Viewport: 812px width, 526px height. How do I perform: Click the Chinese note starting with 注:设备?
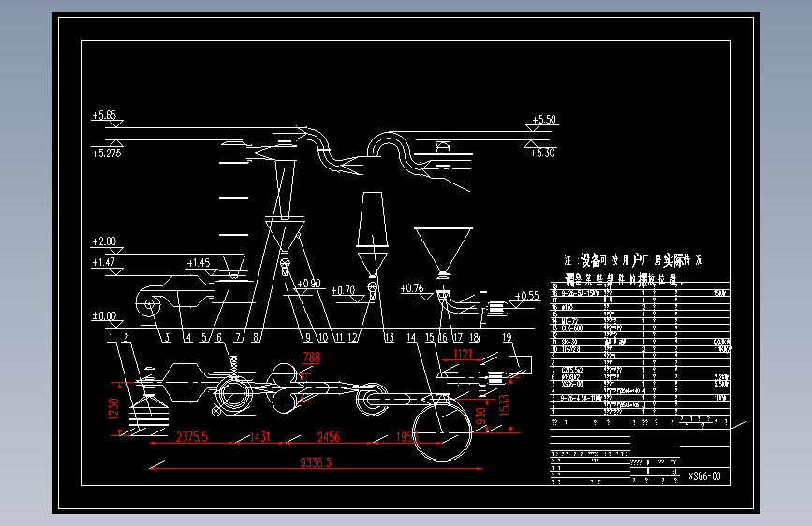(x=633, y=270)
